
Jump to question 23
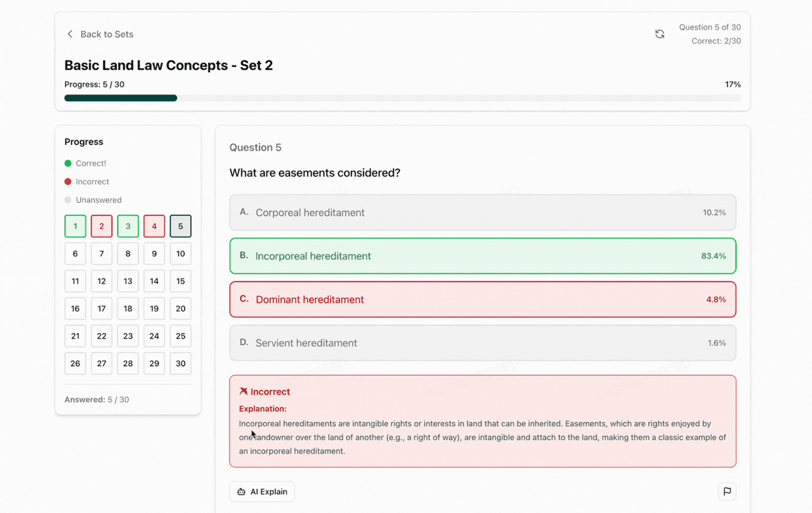(128, 336)
